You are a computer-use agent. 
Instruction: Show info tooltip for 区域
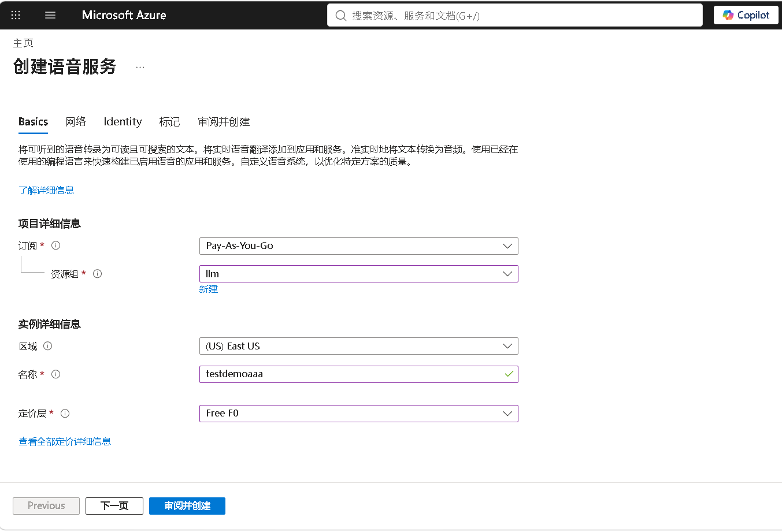[48, 346]
